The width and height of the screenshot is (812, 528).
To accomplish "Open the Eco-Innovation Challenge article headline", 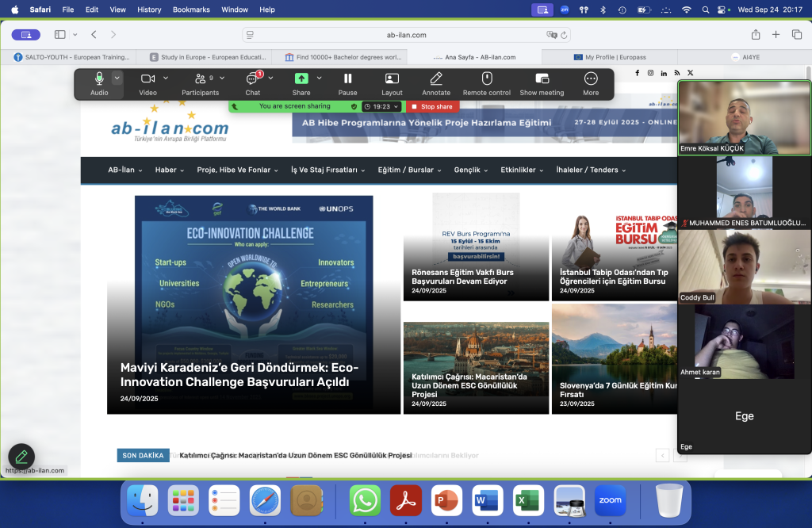I will (239, 375).
